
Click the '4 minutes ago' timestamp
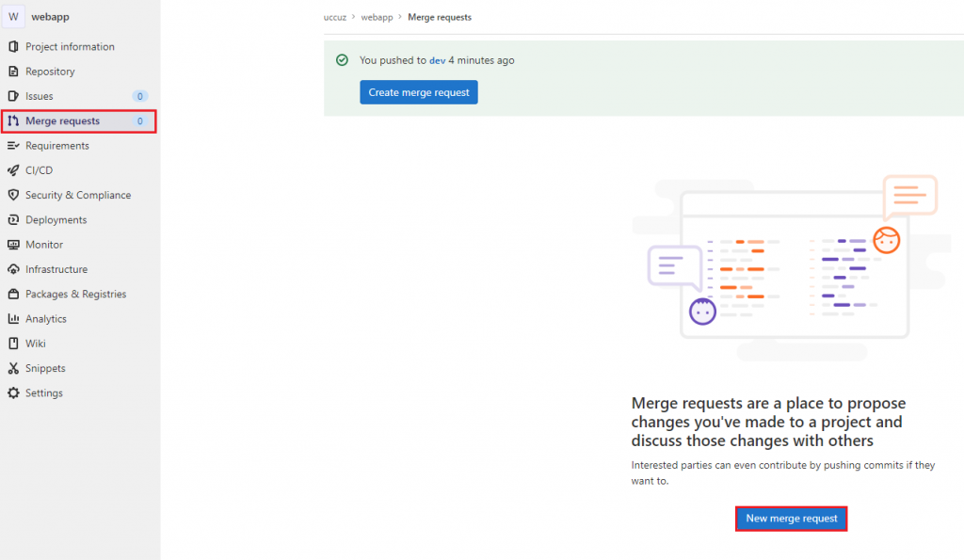481,60
